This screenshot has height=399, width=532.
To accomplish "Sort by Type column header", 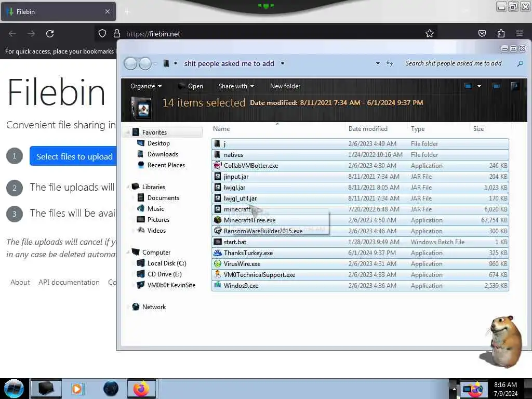I will 418,129.
